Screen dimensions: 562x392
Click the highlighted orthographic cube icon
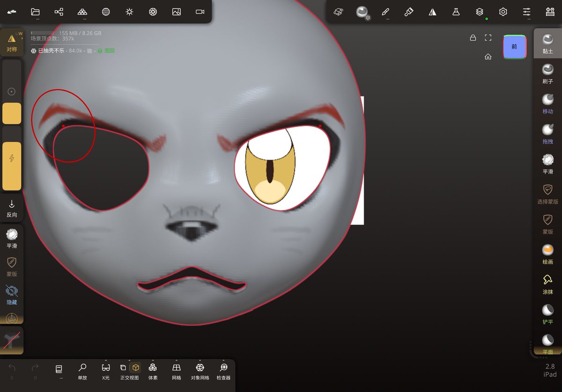(135, 368)
